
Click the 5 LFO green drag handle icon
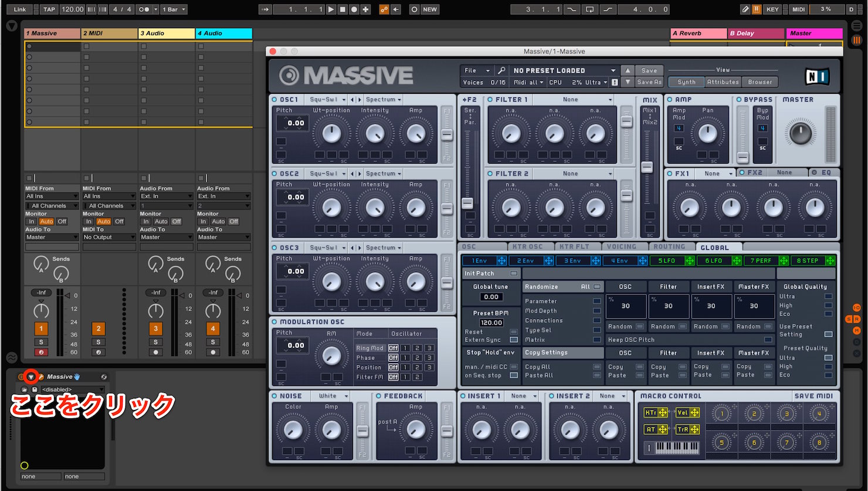[690, 260]
